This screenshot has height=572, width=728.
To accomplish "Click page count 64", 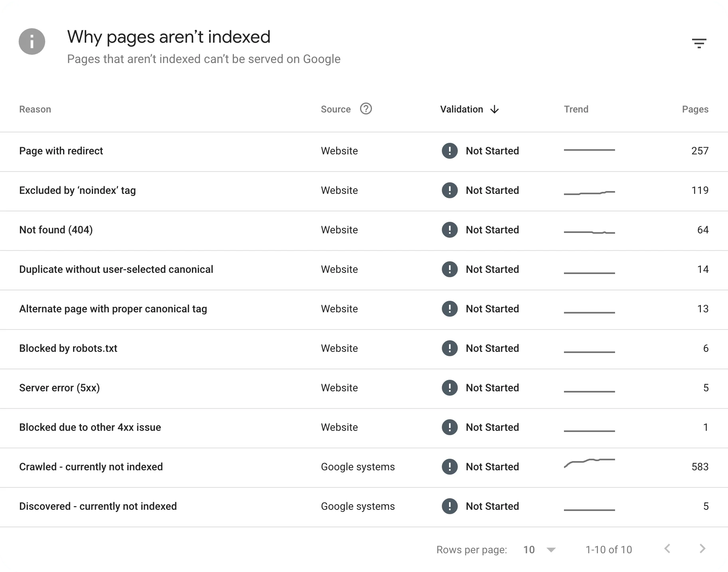I will (703, 230).
